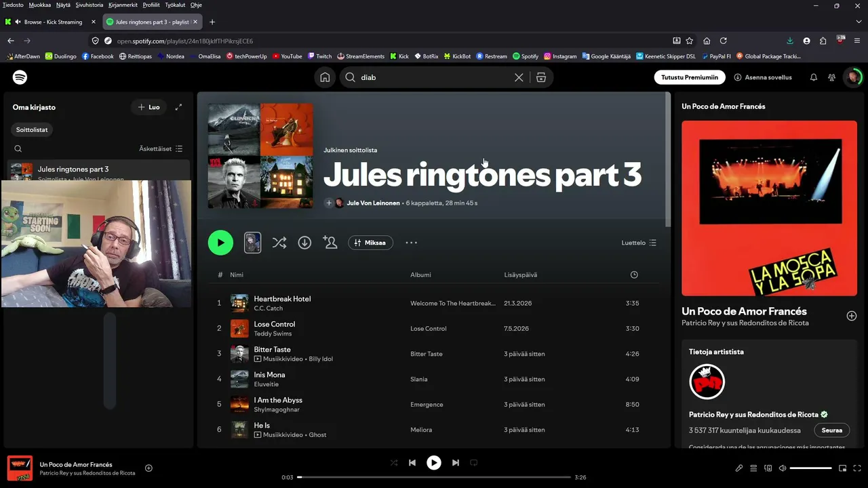The image size is (868, 488).
Task: Click the address bar URL field
Action: [393, 41]
